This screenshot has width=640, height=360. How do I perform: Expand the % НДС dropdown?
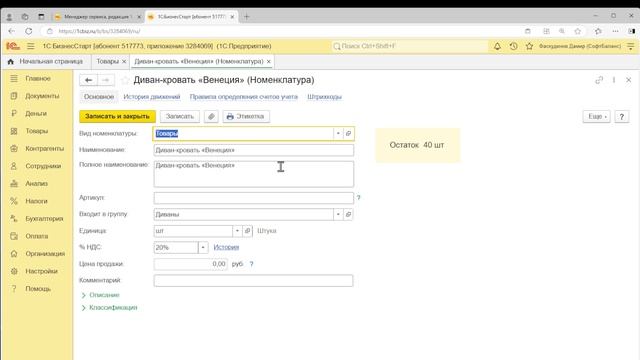(x=203, y=247)
